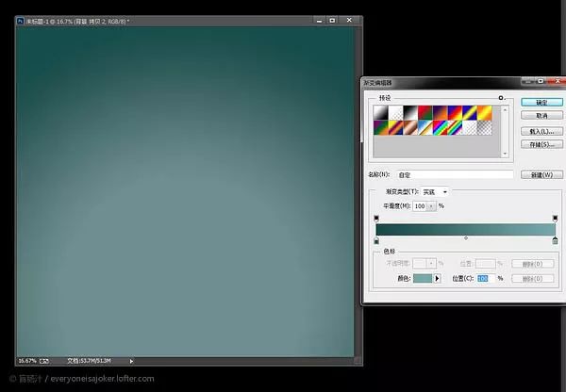Click the 新建(W) new gradient button

tap(541, 174)
